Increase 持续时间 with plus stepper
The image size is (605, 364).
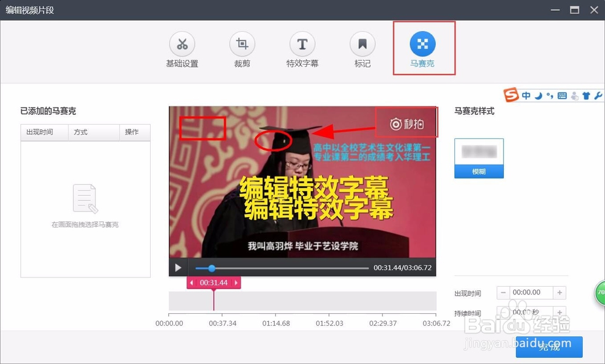(559, 313)
